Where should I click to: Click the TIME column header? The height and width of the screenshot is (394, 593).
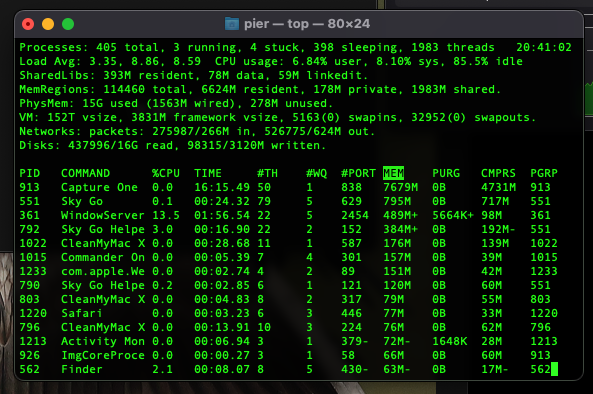208,173
